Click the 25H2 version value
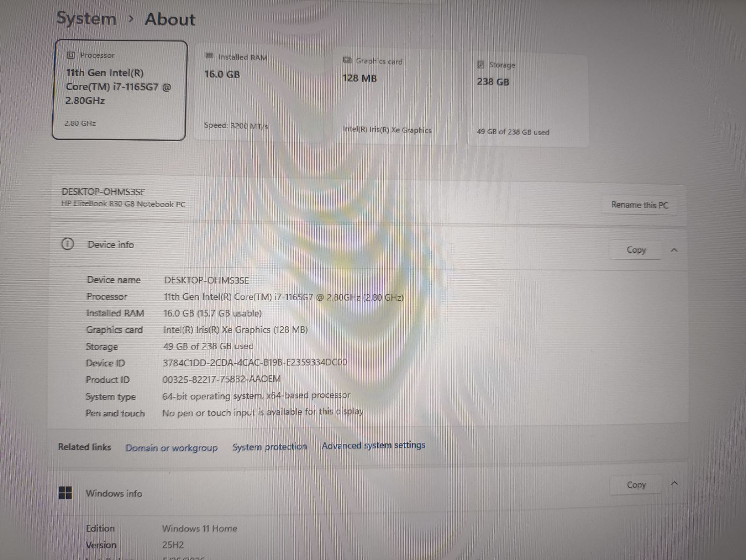The height and width of the screenshot is (560, 746). point(173,545)
